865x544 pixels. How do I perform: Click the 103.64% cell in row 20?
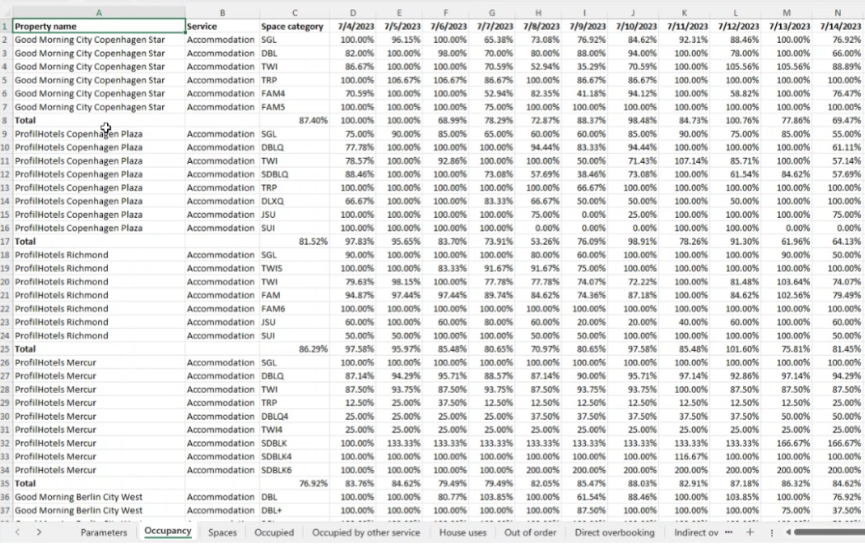point(787,281)
